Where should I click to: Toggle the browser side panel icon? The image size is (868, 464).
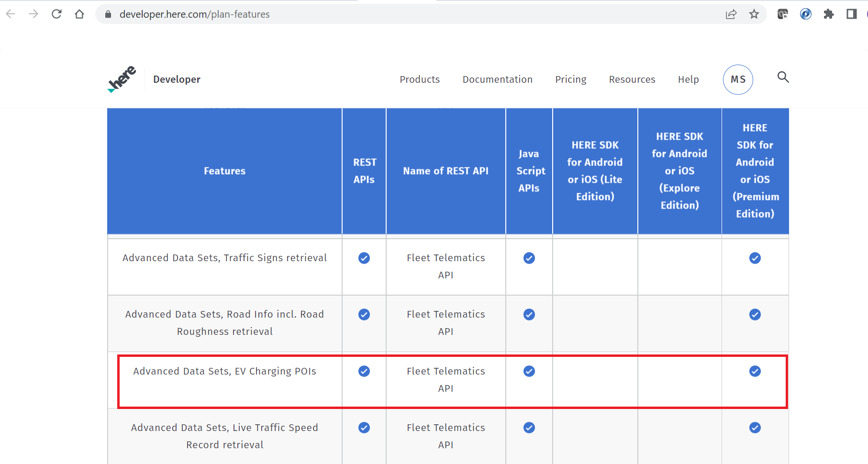click(x=852, y=14)
